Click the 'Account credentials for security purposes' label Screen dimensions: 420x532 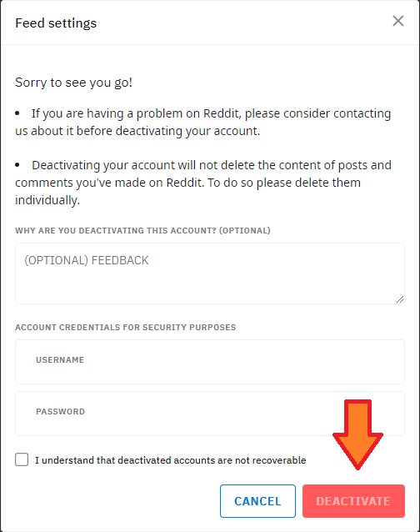click(126, 328)
